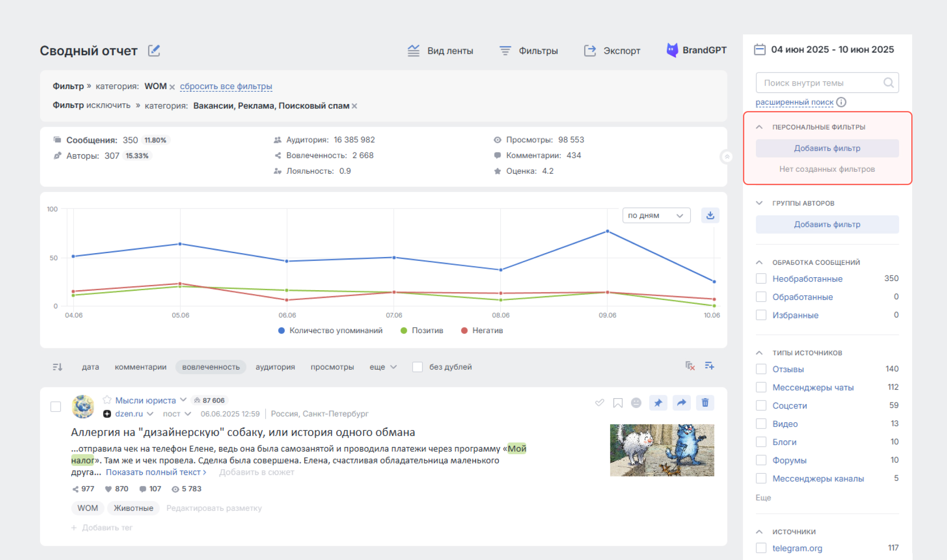
Task: Bookmark the Мысли юриста post
Action: click(x=618, y=403)
